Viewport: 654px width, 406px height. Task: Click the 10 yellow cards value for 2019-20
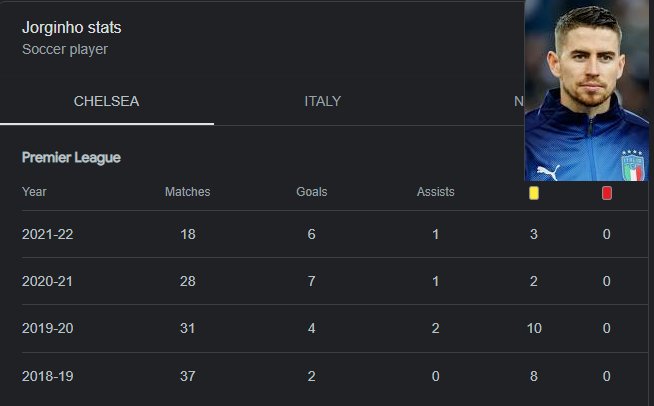click(533, 329)
